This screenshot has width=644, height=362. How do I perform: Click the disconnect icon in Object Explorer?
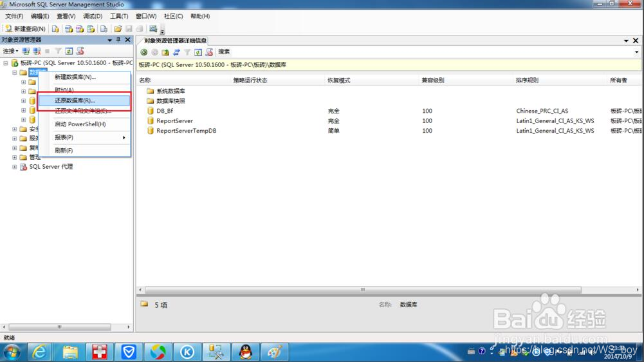point(37,51)
